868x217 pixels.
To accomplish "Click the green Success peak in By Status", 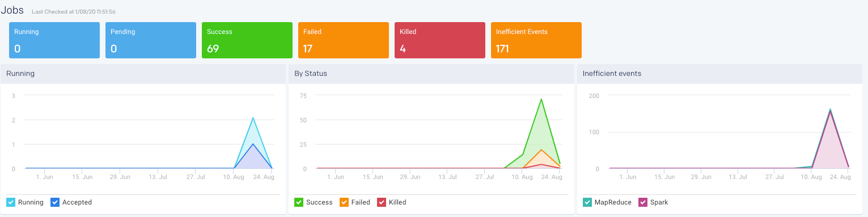I will (x=541, y=99).
